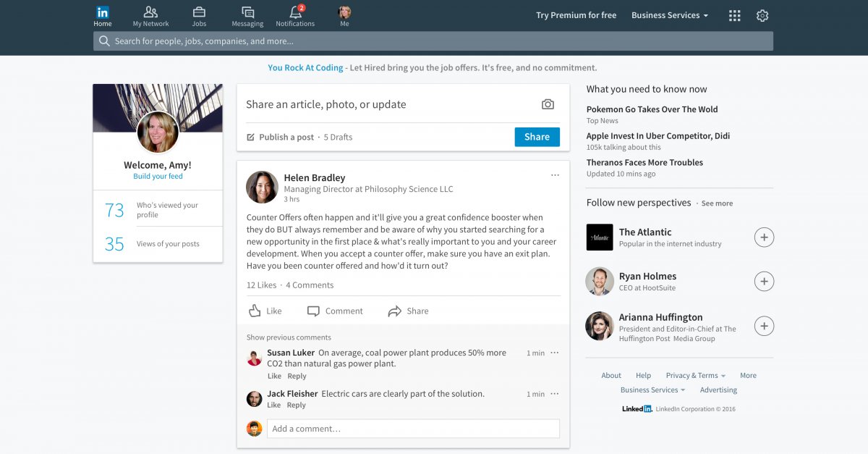
Task: Open the Me menu
Action: 344,14
